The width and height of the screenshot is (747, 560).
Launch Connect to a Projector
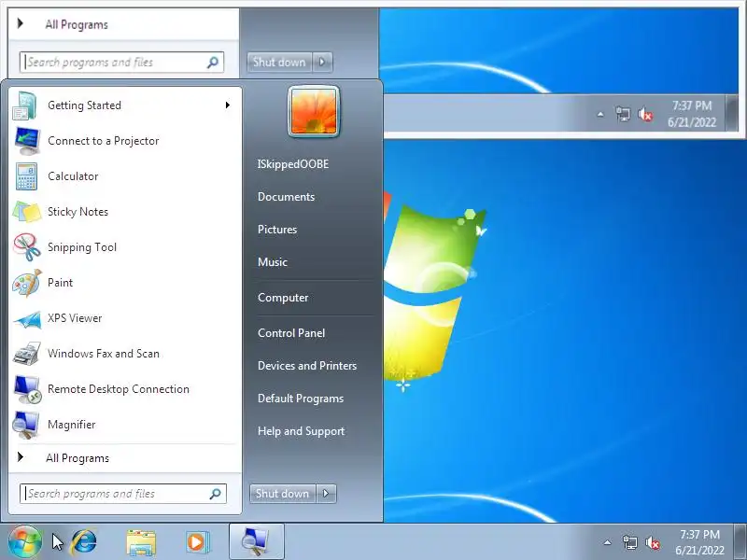click(x=125, y=141)
